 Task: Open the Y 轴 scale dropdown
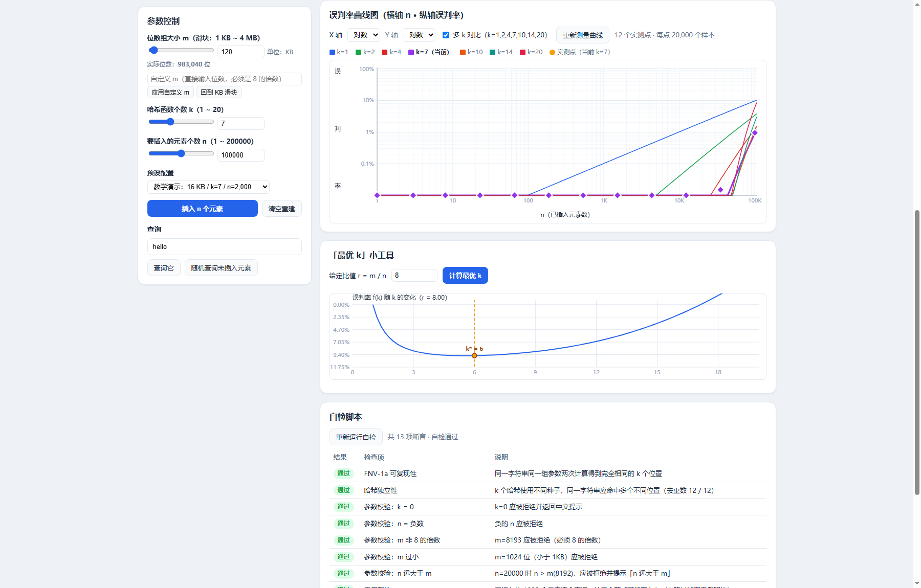(419, 35)
